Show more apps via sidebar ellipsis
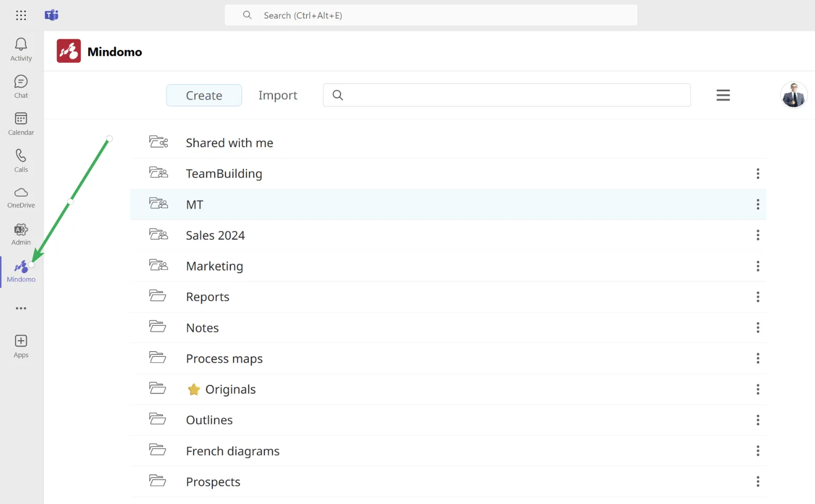Viewport: 815px width, 504px height. tap(21, 308)
